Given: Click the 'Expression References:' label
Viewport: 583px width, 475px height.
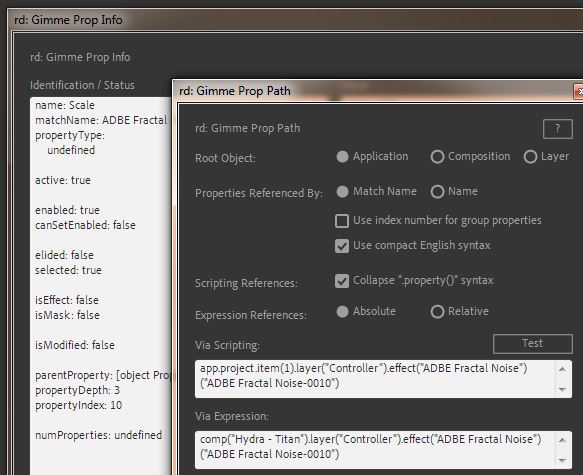Looking at the screenshot, I should 251,315.
